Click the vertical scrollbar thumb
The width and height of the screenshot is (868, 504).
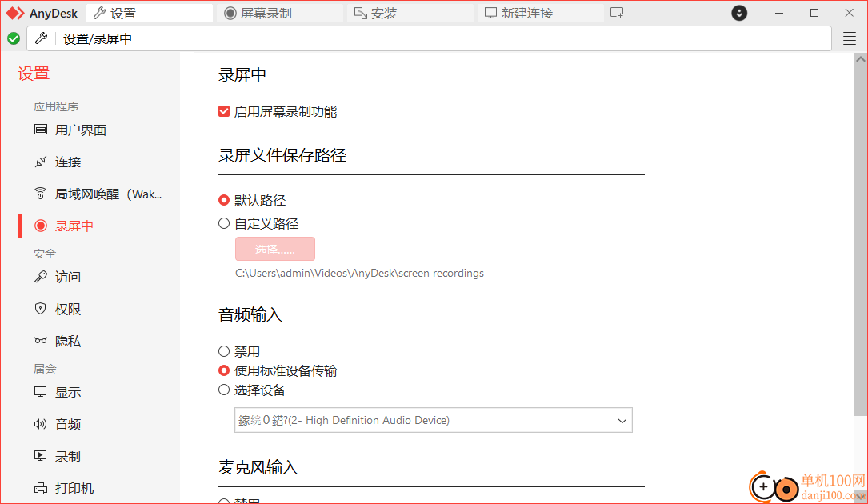coord(860,238)
